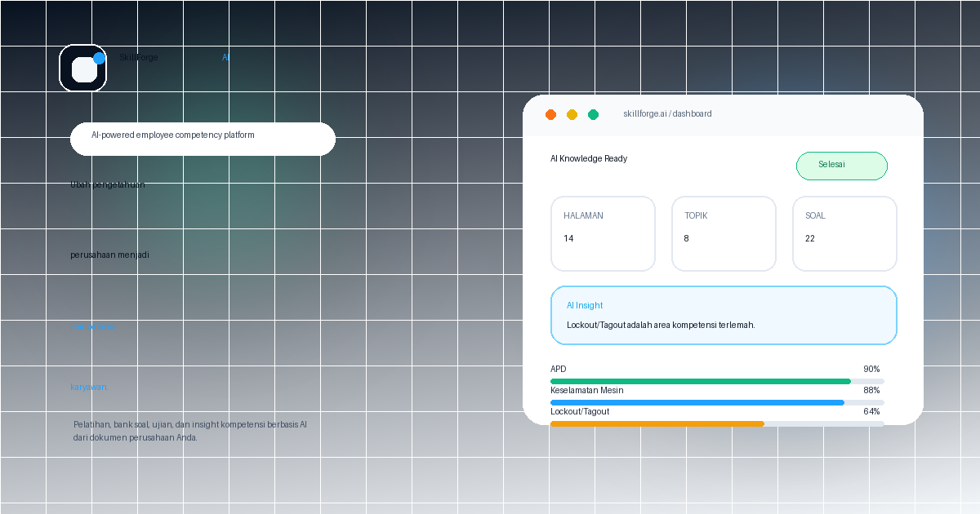Click the Lockout/Tagout insight sentence
This screenshot has width=980, height=514.
tap(661, 325)
